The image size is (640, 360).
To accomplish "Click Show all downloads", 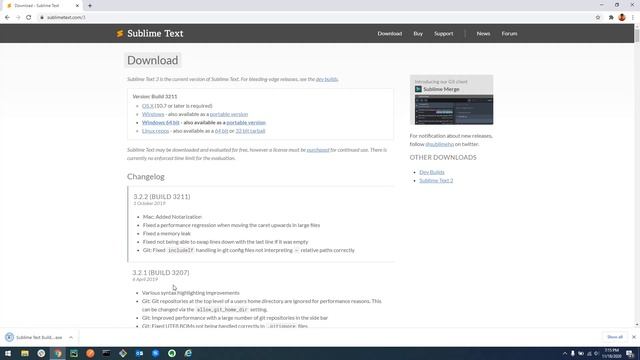I will click(x=615, y=337).
